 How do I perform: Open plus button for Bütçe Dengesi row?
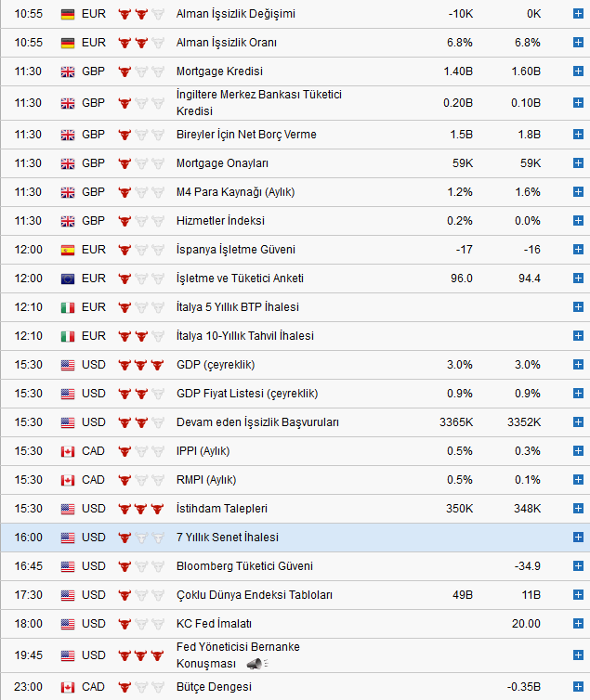tap(578, 686)
